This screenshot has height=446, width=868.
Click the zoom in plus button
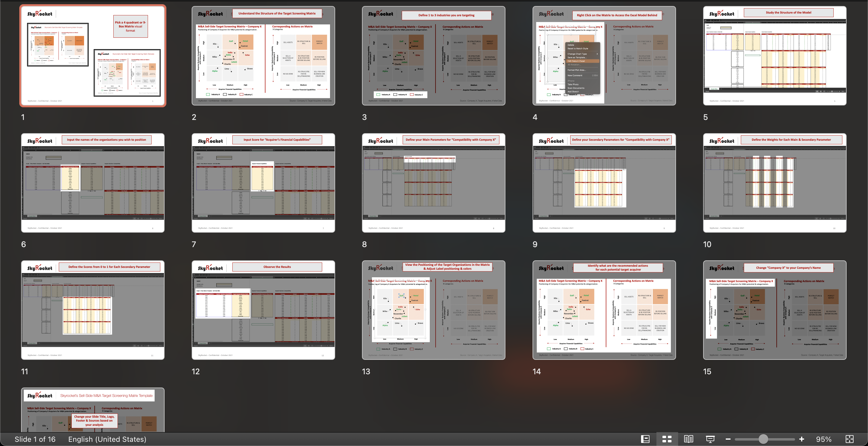(x=802, y=439)
